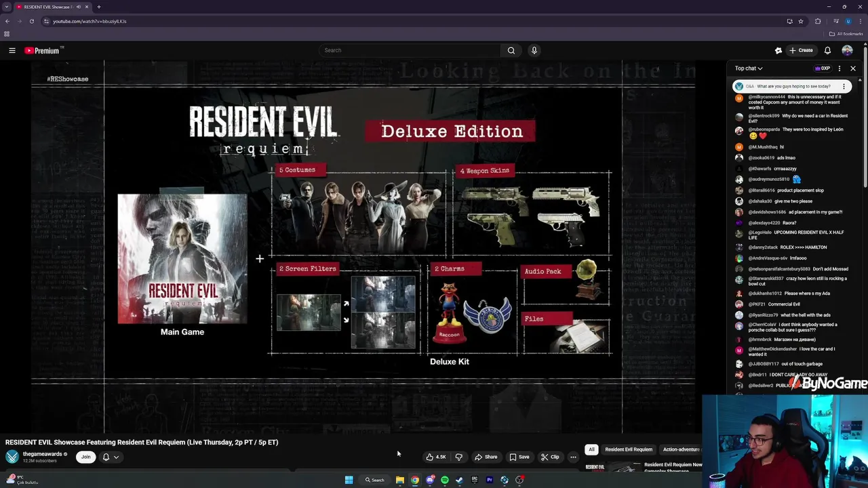Screen dimensions: 868x488
Task: Save the video to a playlist
Action: click(x=519, y=457)
